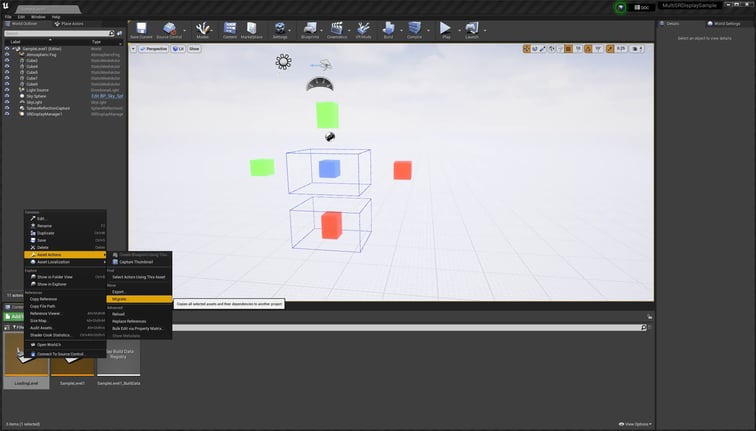
Task: Toggle grid snapping in viewport toolbar
Action: [568, 49]
